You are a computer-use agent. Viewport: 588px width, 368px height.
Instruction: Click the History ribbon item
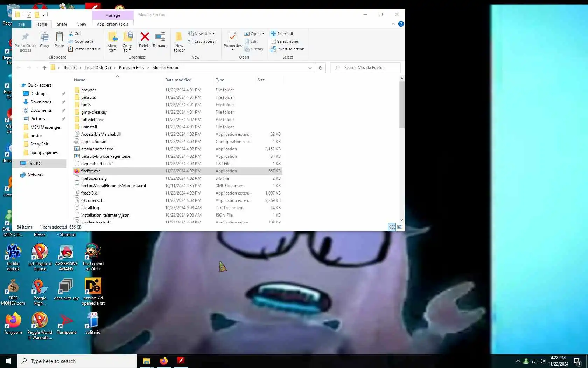tap(254, 49)
